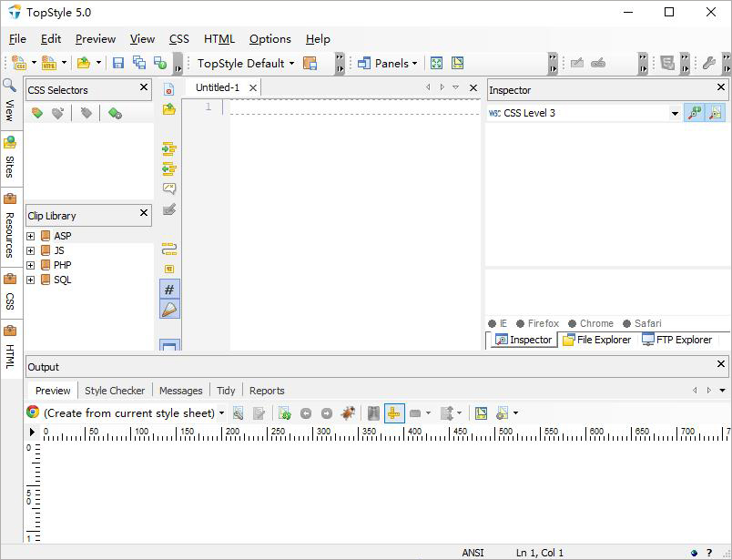732x560 pixels.
Task: Open the File menu
Action: [x=17, y=39]
